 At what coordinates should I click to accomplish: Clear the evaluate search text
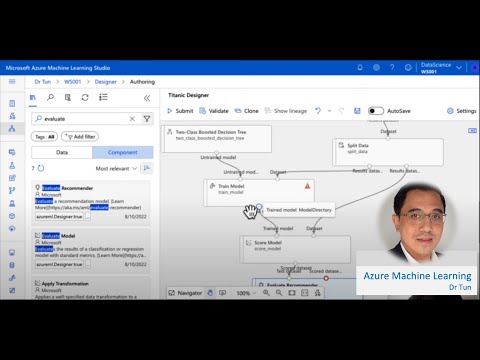click(132, 119)
